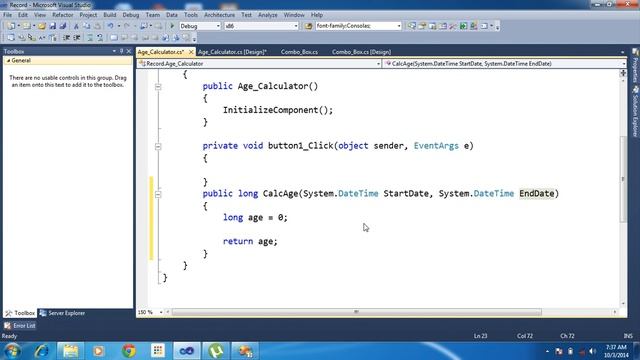Switch to Age_Calculator.cs [Design] tab
Screen dimensions: 640x360
click(x=232, y=52)
